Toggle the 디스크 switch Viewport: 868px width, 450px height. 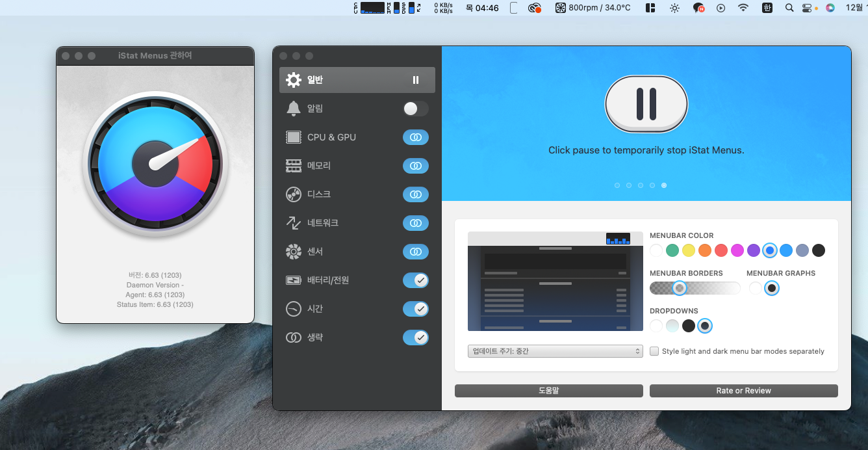click(x=416, y=194)
